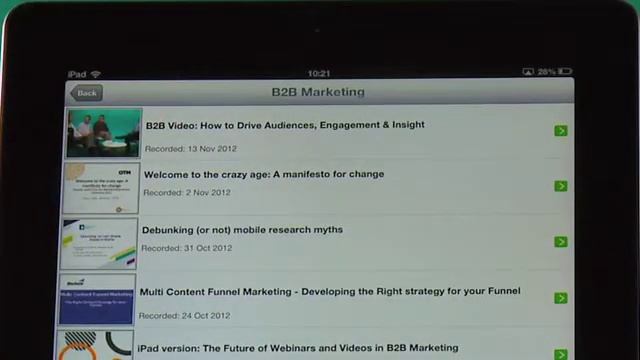Viewport: 640px width, 360px height.
Task: Click 'Recorded: 2 Nov 2012' date text
Action: pyautogui.click(x=187, y=192)
